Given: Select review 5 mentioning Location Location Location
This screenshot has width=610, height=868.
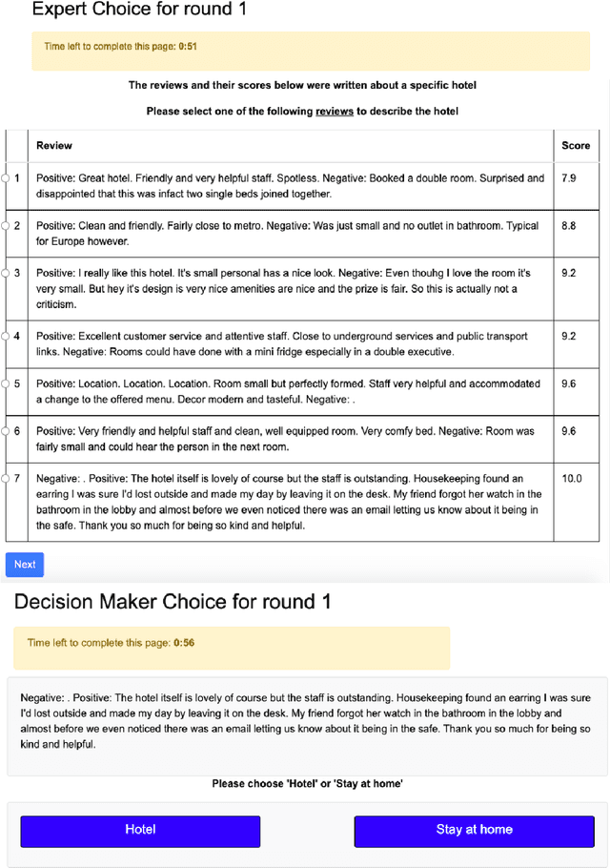Looking at the screenshot, I should (x=8, y=386).
